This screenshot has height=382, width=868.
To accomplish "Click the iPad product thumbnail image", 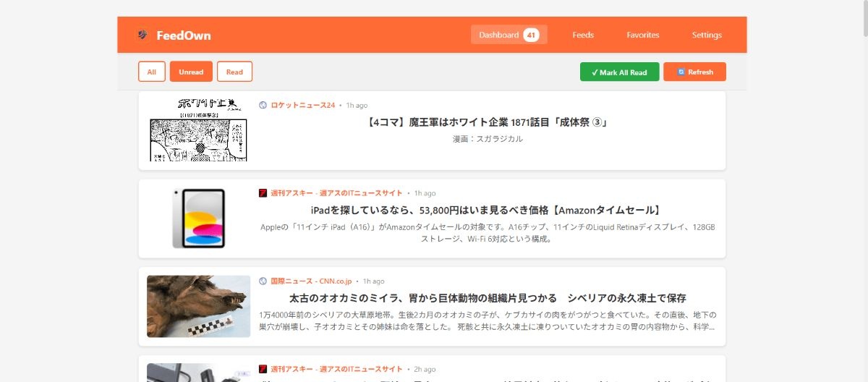I will click(198, 218).
